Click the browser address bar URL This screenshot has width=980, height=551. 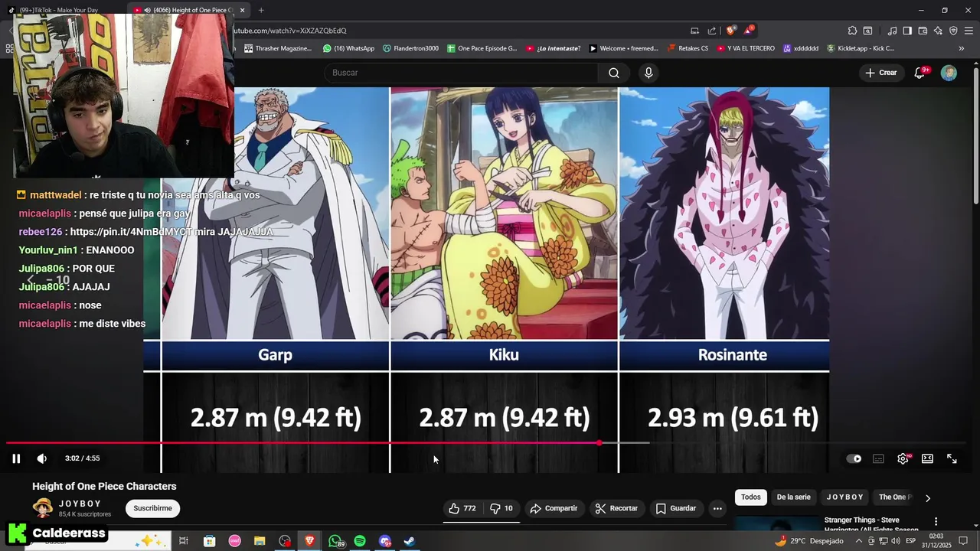pyautogui.click(x=289, y=31)
